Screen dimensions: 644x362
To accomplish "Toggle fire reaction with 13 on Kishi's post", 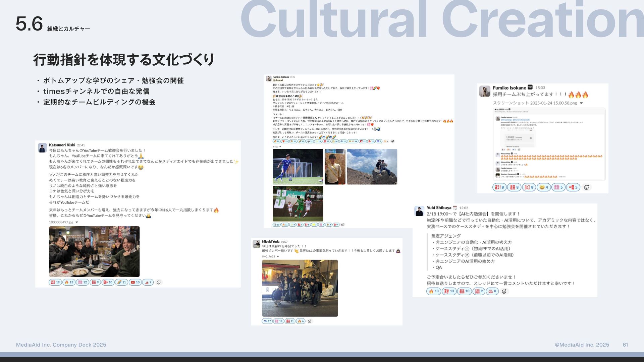I will point(69,282).
